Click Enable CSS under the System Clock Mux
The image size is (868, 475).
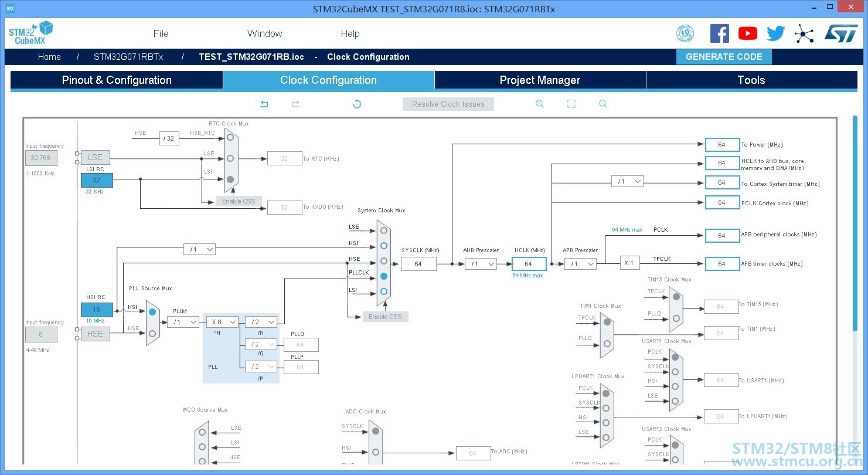pyautogui.click(x=385, y=317)
